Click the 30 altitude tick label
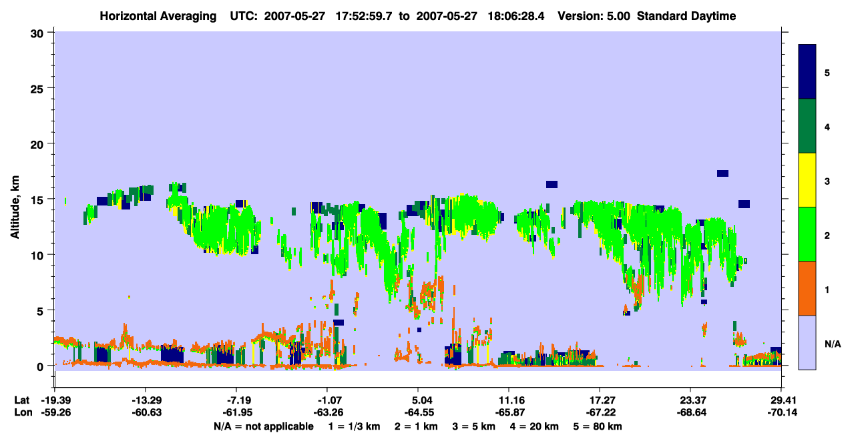 (38, 32)
